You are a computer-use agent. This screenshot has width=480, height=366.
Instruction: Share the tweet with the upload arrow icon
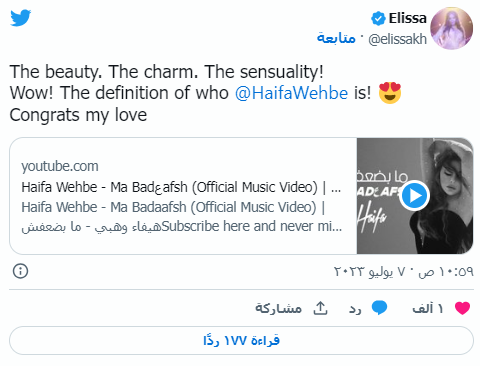tap(320, 308)
